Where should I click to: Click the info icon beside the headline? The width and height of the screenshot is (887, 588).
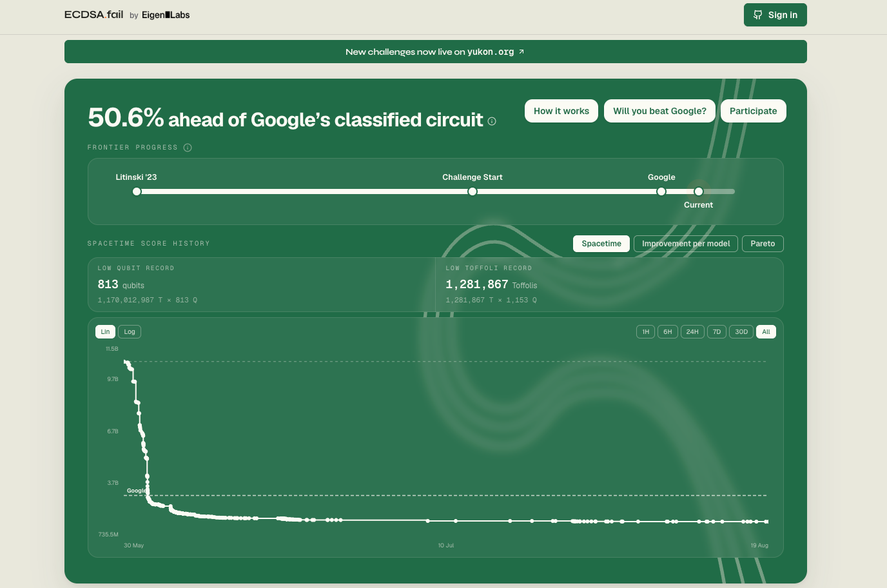click(x=492, y=121)
